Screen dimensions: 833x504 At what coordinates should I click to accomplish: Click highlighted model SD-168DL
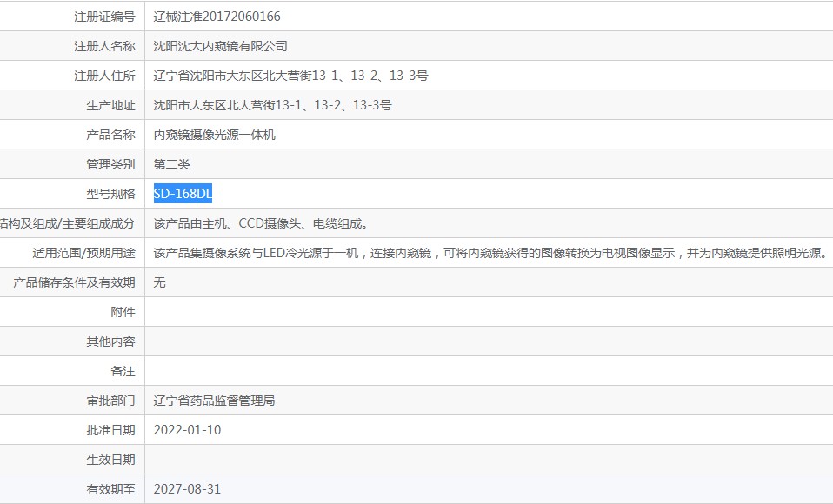(x=183, y=194)
